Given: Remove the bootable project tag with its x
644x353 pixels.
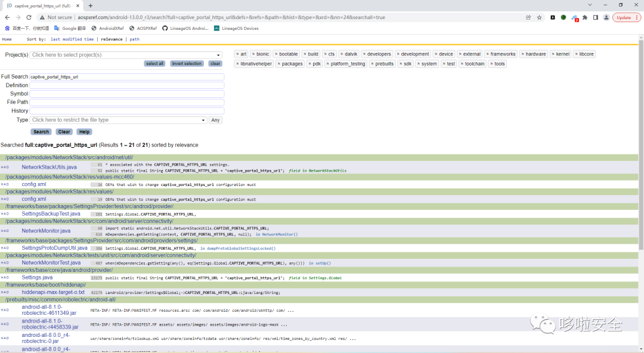Looking at the screenshot, I should pos(277,54).
